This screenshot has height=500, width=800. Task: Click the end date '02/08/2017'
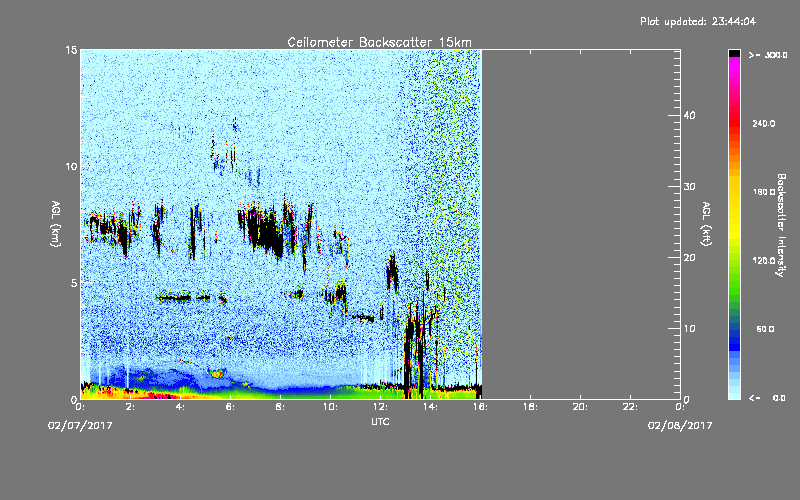point(680,426)
